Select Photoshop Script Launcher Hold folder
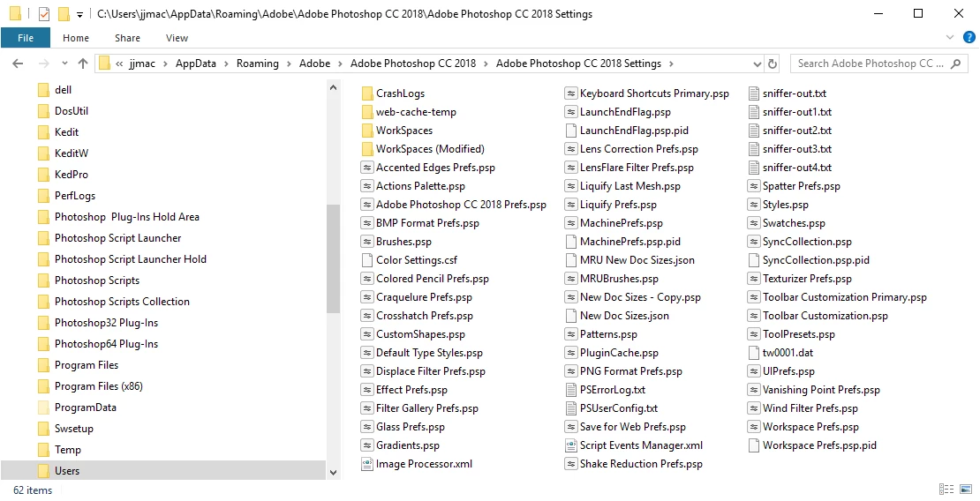The height and width of the screenshot is (501, 980). [130, 259]
